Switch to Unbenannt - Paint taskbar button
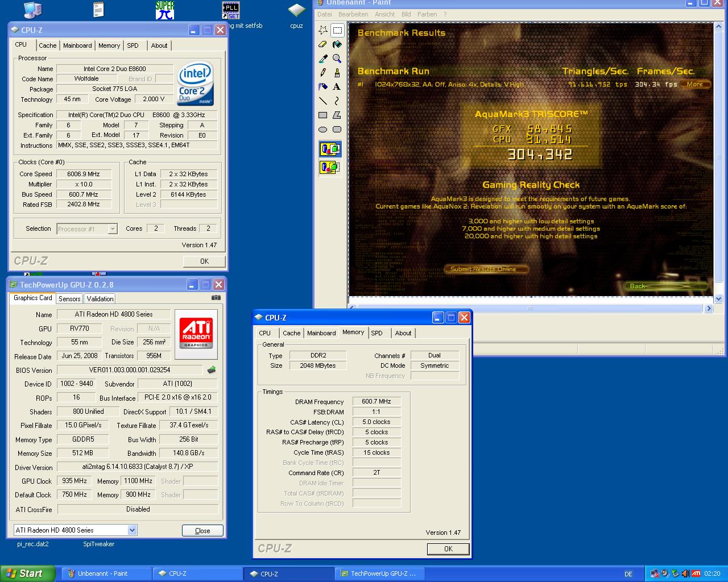728x582 pixels. [106, 573]
